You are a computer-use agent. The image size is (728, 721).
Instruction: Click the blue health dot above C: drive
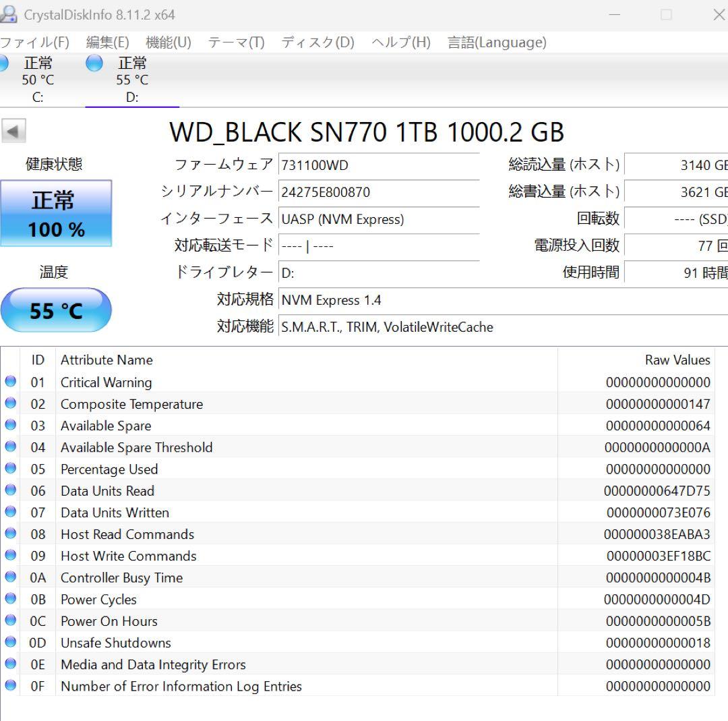(x=4, y=63)
